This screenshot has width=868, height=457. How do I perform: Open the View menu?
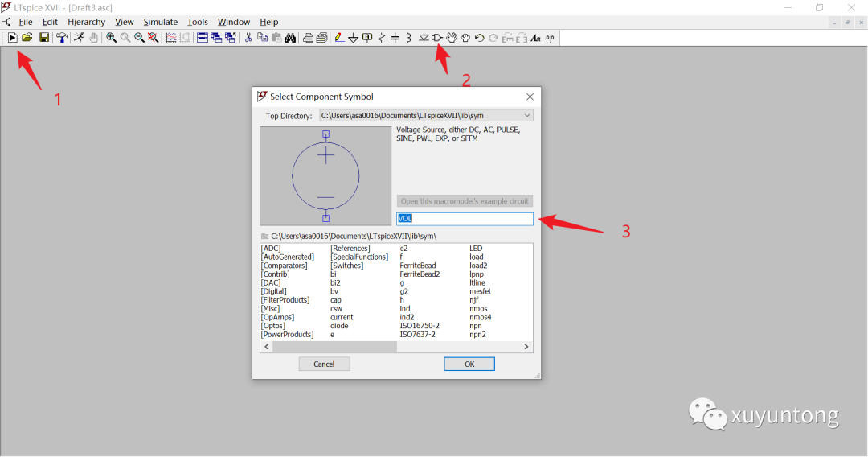(124, 23)
